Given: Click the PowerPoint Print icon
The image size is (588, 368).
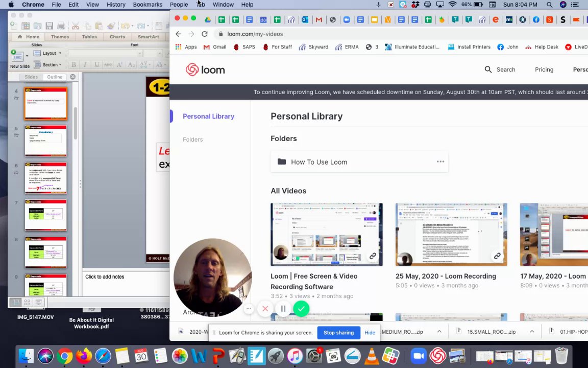Looking at the screenshot, I should point(61,26).
